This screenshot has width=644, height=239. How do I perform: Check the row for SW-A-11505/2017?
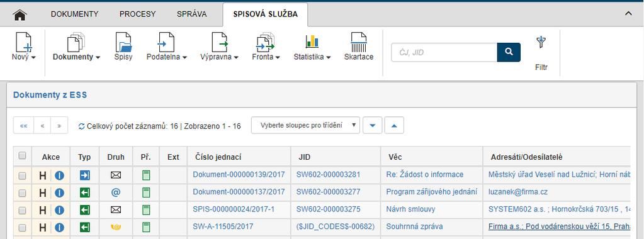point(23,227)
